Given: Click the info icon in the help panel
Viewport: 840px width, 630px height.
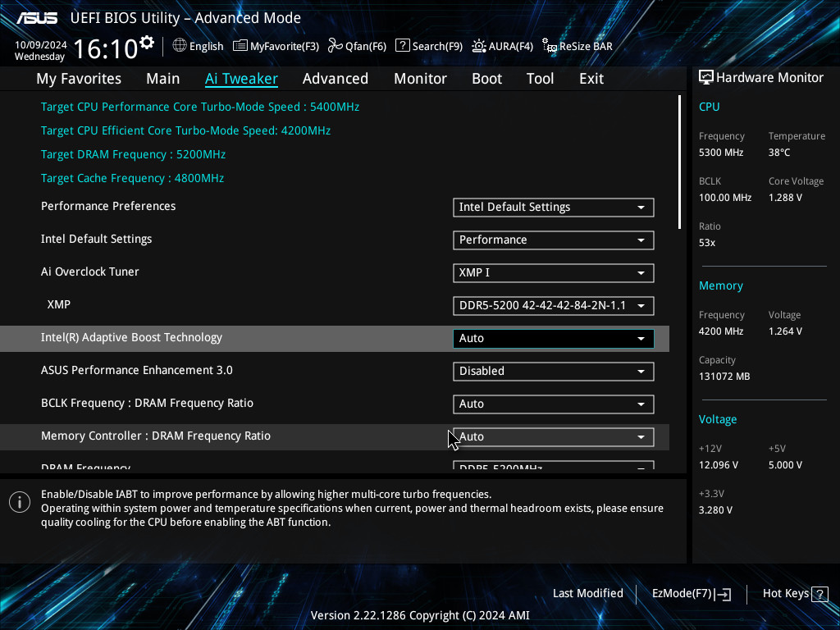Looking at the screenshot, I should pos(20,502).
